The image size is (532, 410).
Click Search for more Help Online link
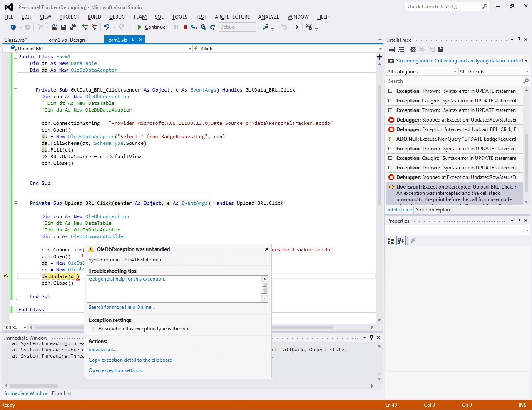122,307
